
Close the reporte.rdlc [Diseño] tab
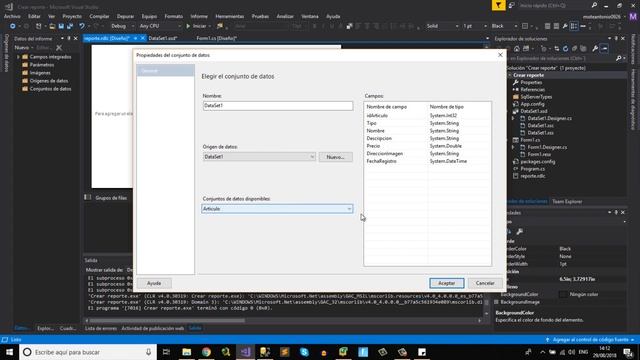tap(142, 38)
